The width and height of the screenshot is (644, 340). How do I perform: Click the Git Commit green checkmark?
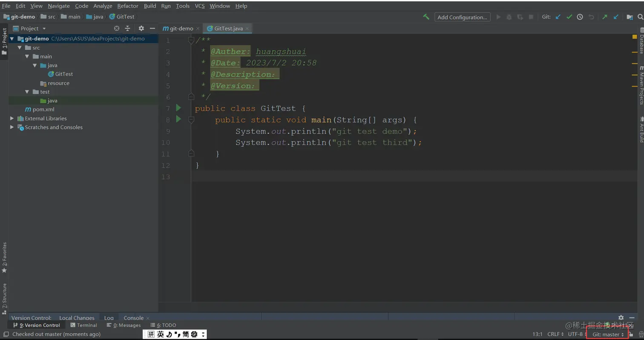569,17
